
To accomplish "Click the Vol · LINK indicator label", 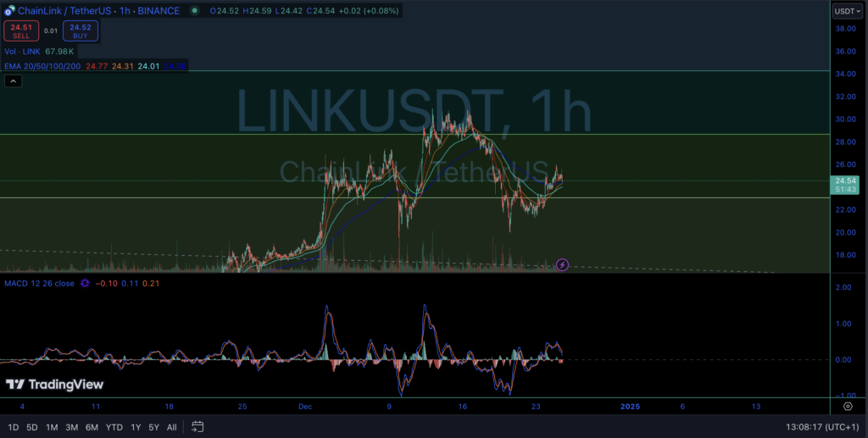I will [x=23, y=52].
